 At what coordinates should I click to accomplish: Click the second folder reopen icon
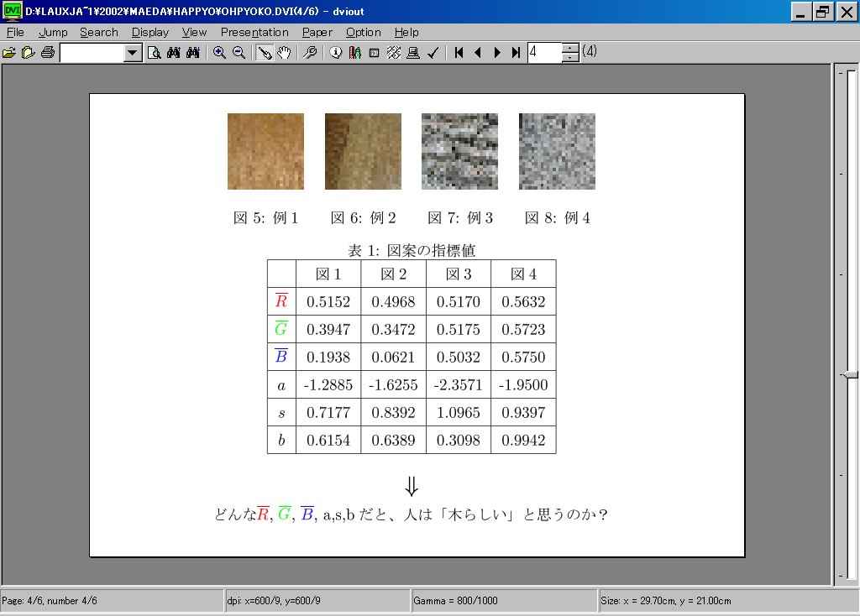point(28,53)
